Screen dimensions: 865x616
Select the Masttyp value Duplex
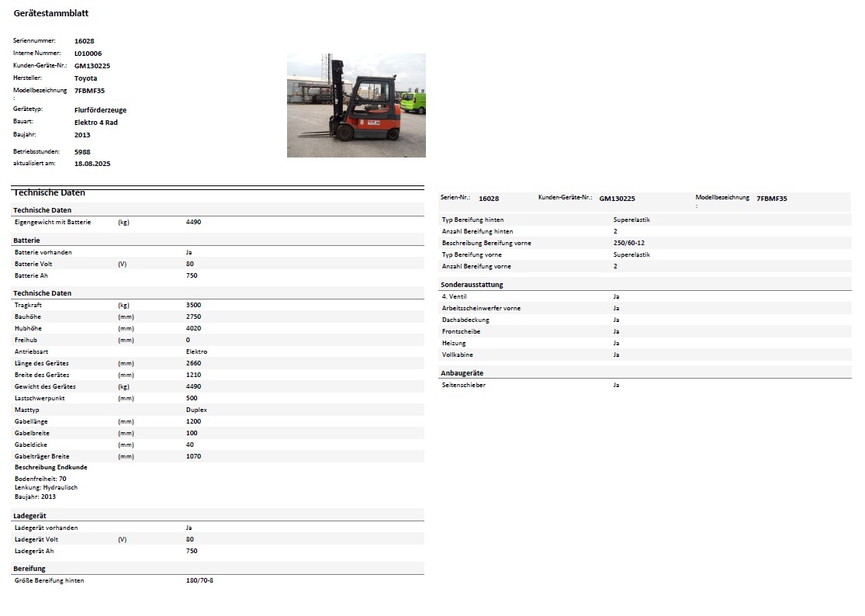pyautogui.click(x=196, y=410)
